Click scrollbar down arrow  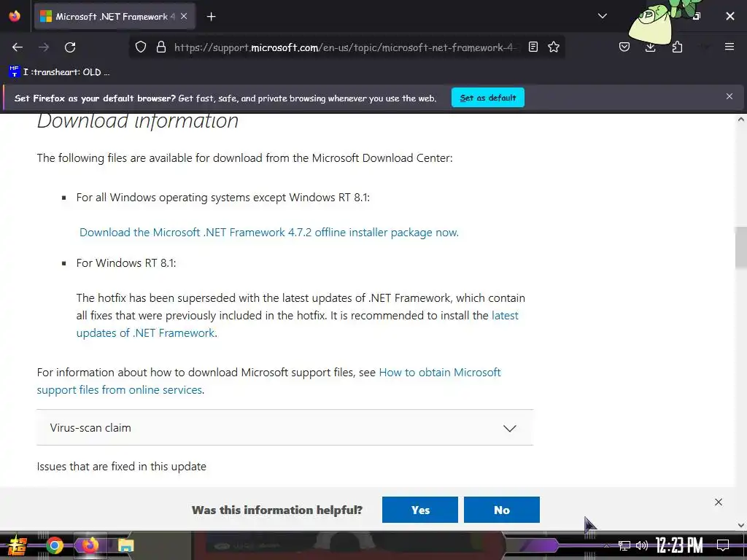click(x=741, y=525)
